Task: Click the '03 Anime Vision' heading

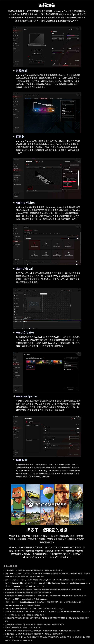Action: point(24,203)
